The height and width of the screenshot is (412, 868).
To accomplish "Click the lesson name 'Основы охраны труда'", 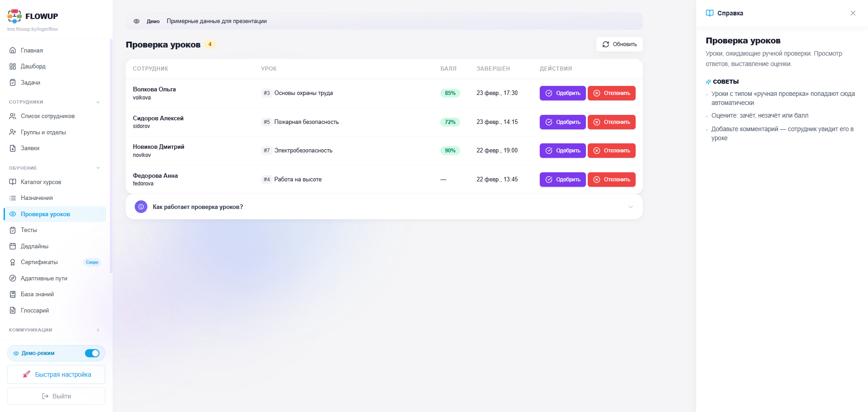I will coord(303,93).
